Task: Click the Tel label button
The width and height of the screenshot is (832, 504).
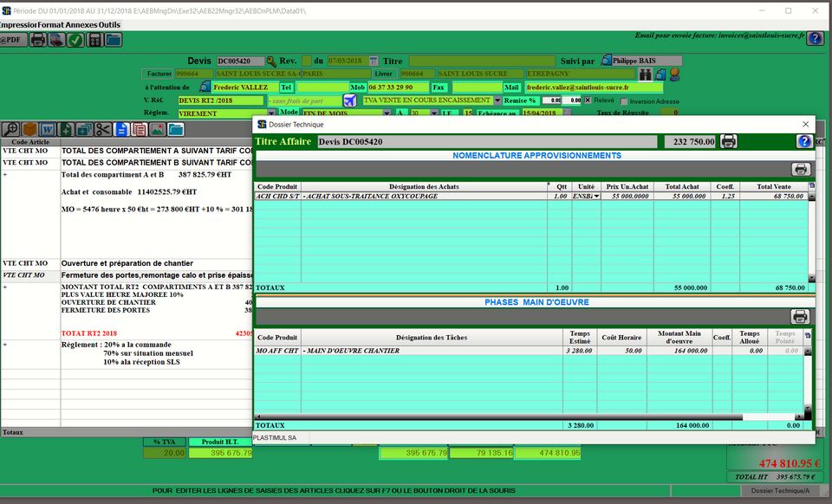Action: [x=286, y=87]
